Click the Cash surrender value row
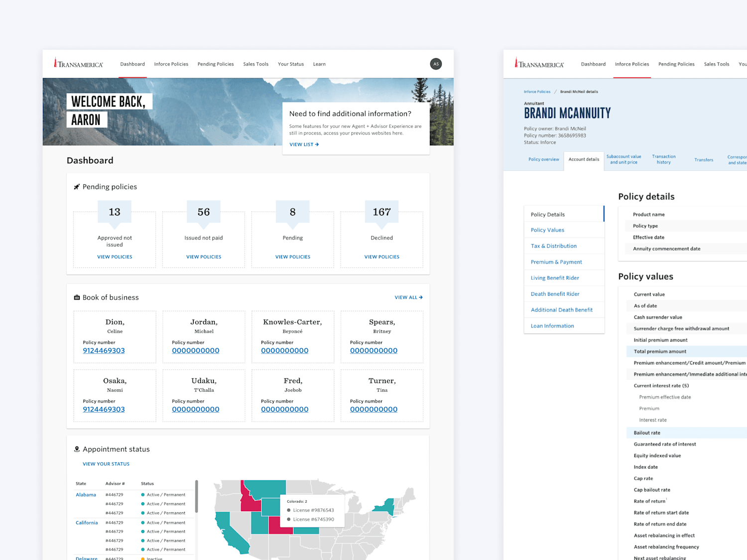The height and width of the screenshot is (560, 747). click(687, 317)
